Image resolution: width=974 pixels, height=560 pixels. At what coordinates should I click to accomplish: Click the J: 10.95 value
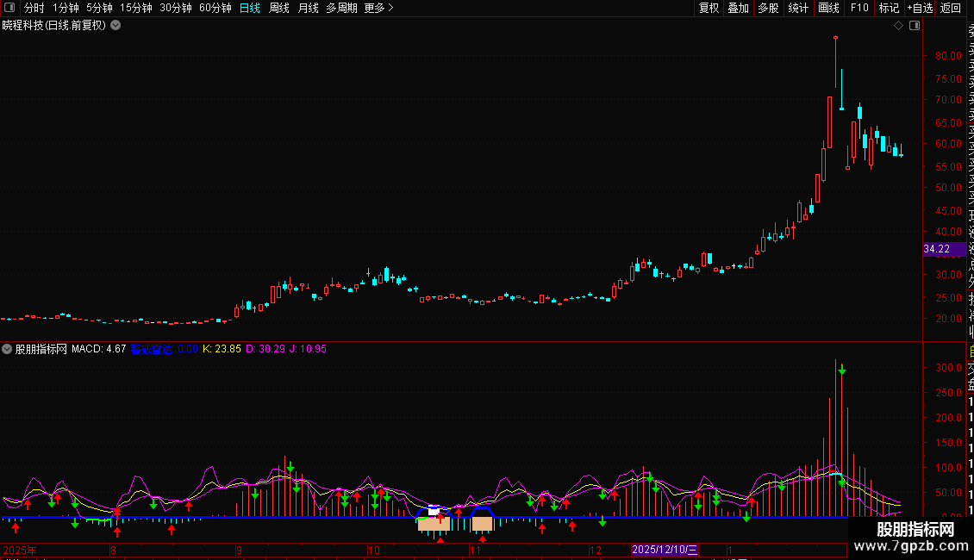[308, 349]
